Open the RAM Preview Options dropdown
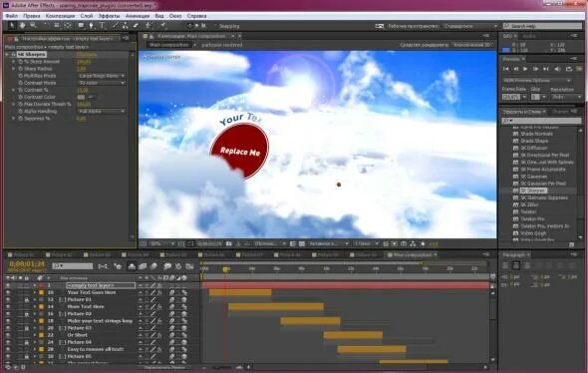The width and height of the screenshot is (588, 373). 536,81
